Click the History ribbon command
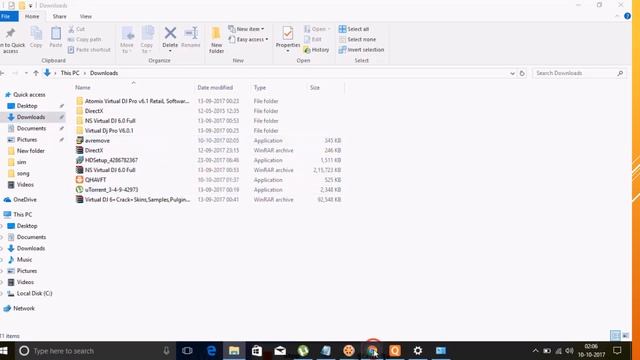 [x=316, y=50]
